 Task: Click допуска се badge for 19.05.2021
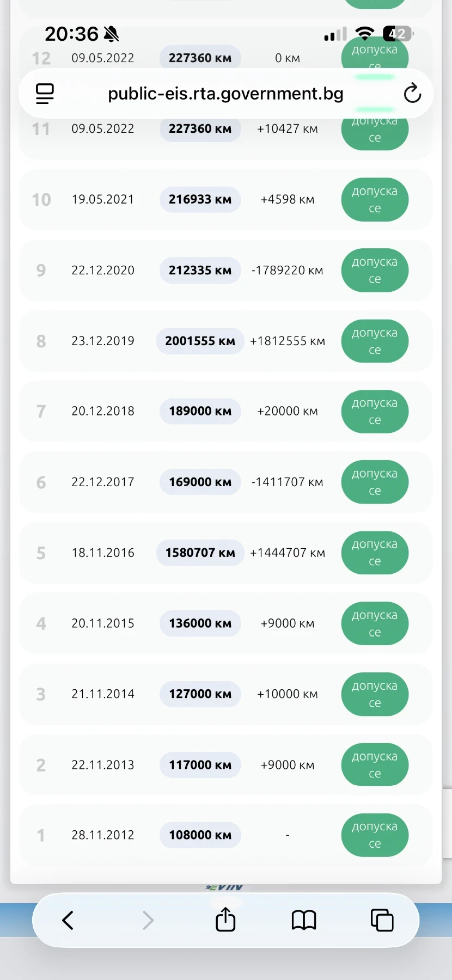(375, 200)
